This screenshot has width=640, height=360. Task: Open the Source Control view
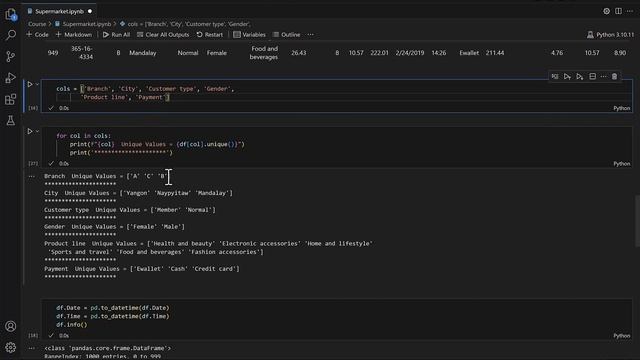point(11,57)
